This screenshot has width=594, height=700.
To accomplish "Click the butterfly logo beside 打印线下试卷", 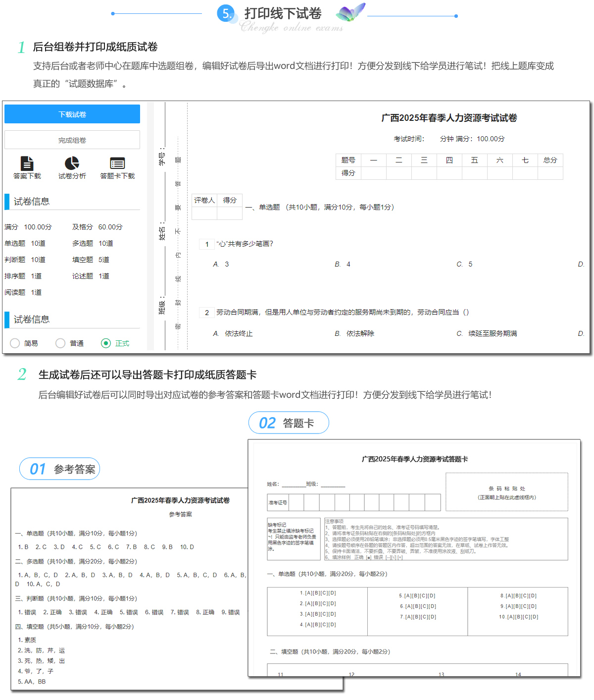I will pos(350,12).
